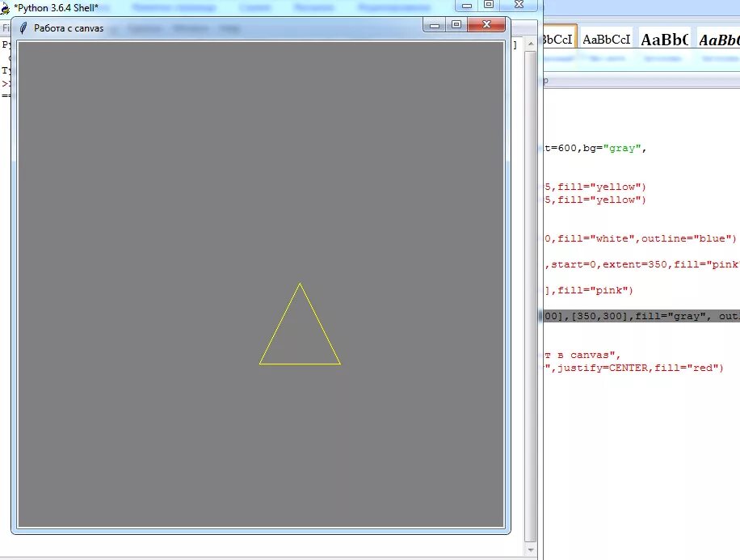Select the plain 'AaBbCcI' style in Word gallery
This screenshot has height=560, width=740.
point(607,40)
